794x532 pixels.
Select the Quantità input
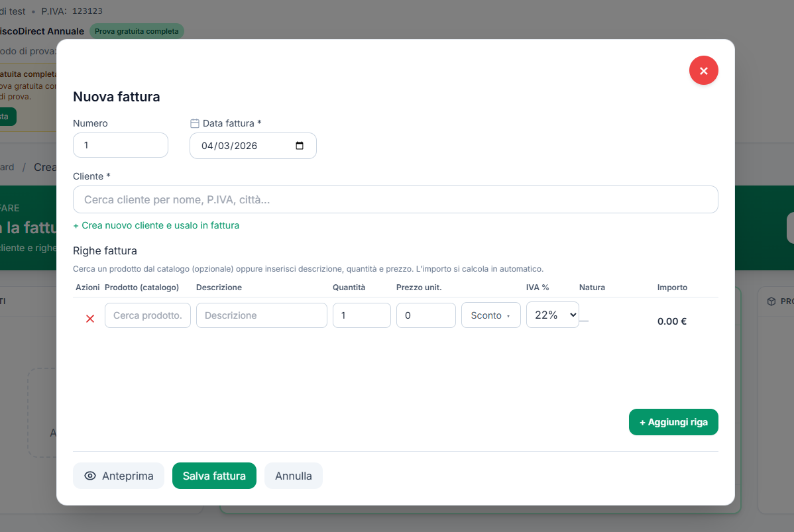point(361,315)
